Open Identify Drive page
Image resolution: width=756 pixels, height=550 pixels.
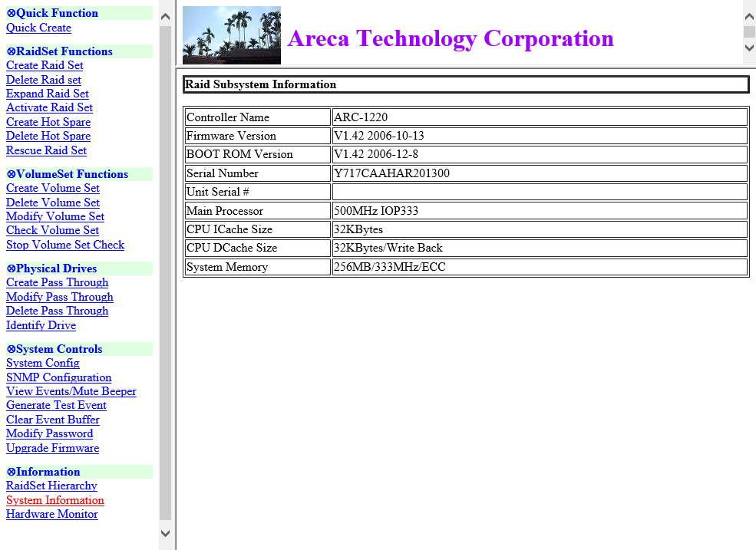click(41, 325)
